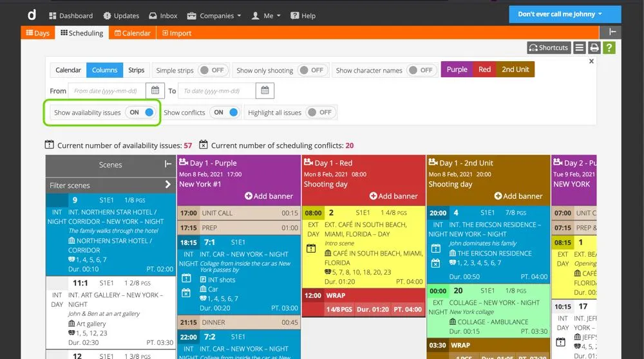Open the Inbox
The image size is (644, 359).
click(x=163, y=15)
